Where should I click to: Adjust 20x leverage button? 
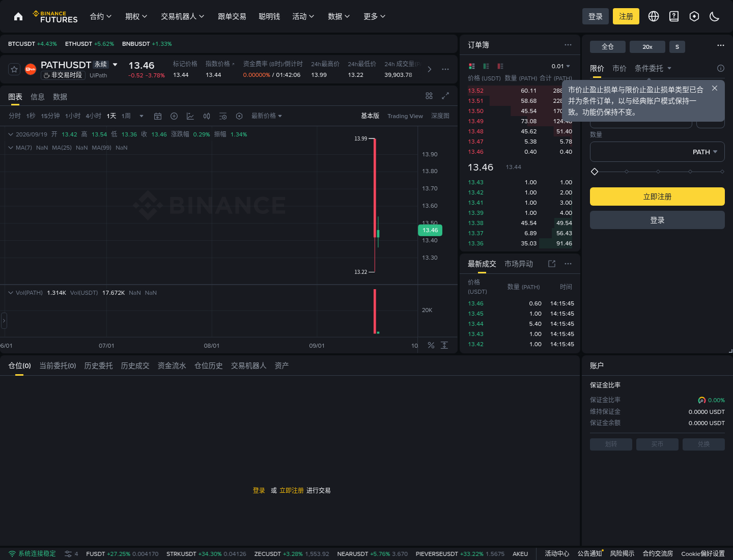pyautogui.click(x=647, y=47)
